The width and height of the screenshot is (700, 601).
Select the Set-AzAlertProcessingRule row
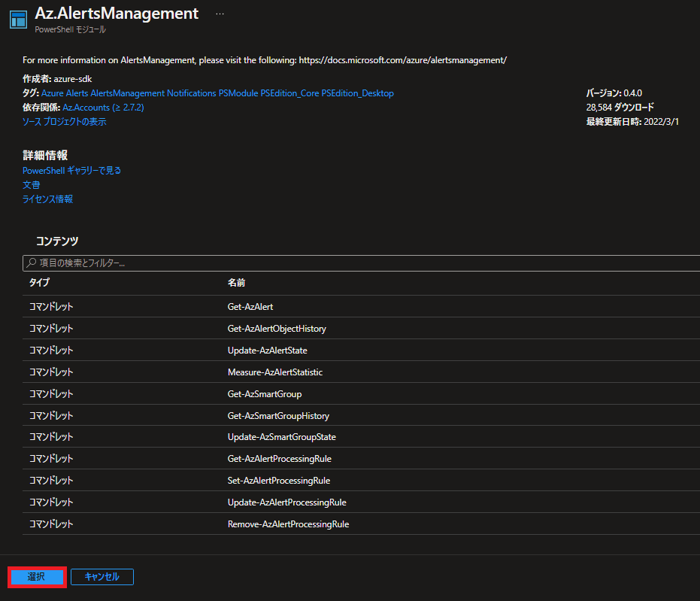point(361,481)
